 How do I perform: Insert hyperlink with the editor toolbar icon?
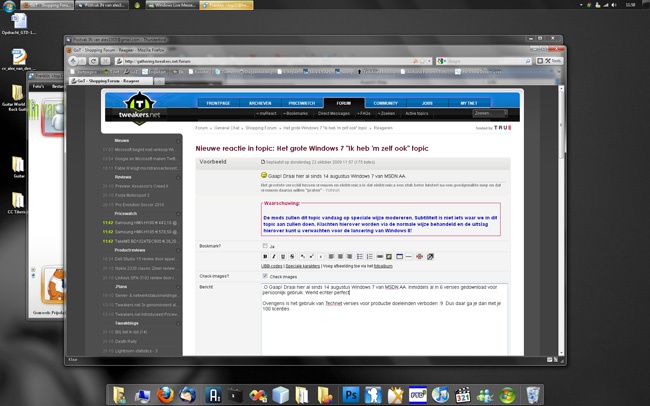pyautogui.click(x=380, y=257)
